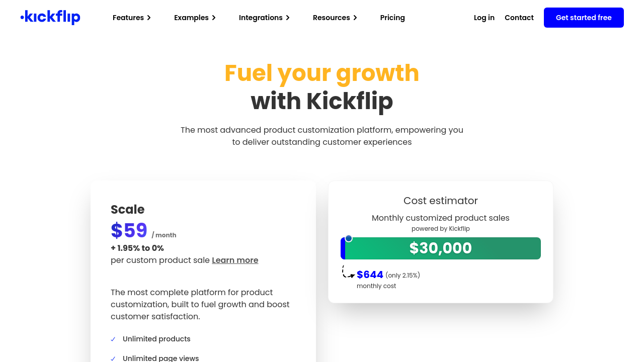Click the Unlimited page views checkmark
The image size is (644, 362).
tap(113, 358)
